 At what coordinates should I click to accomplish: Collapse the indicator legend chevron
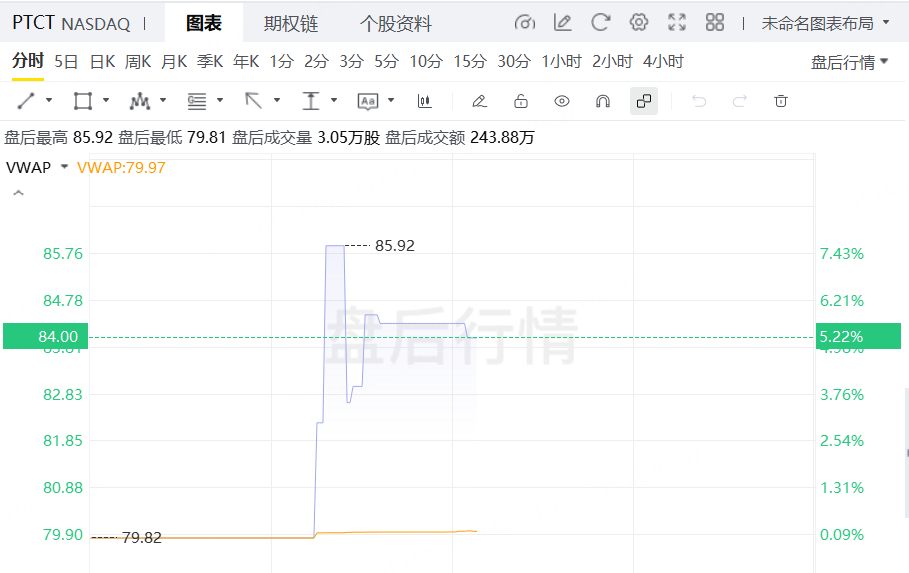click(19, 193)
